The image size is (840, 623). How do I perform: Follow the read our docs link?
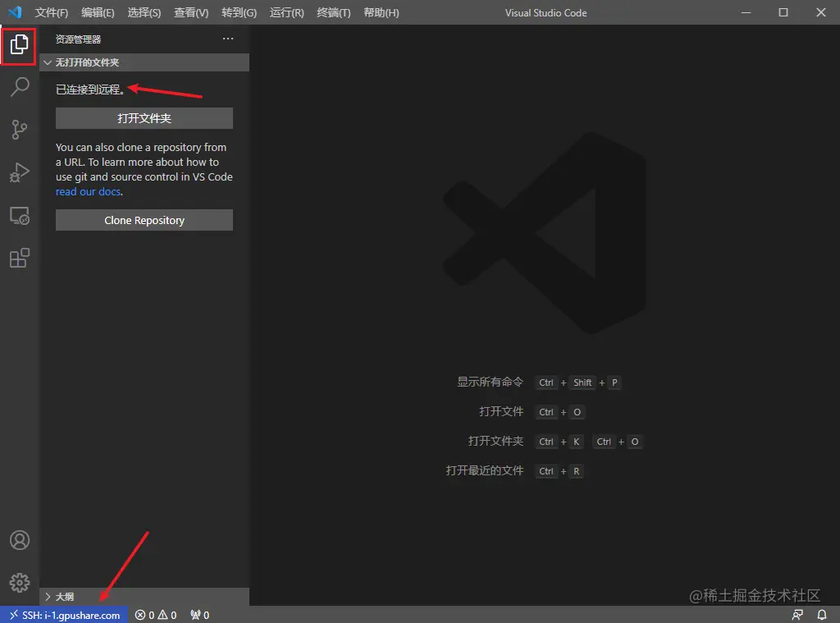click(x=88, y=191)
